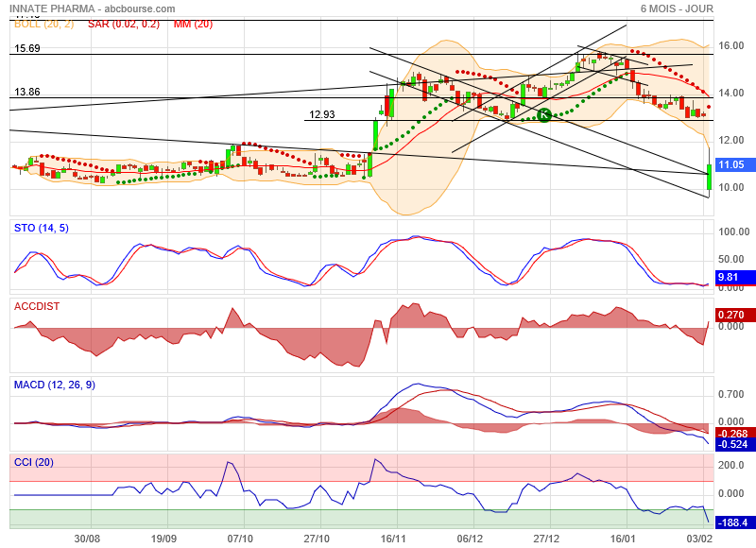Click the 16/01 date on the time axis
This screenshot has height=548, width=756.
point(623,539)
